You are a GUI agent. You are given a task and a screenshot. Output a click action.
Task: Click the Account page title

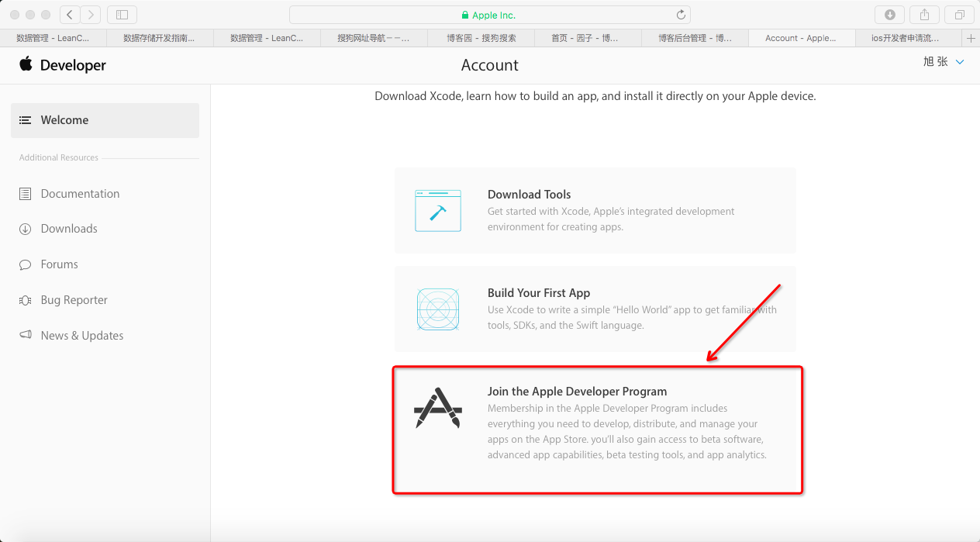pos(490,65)
